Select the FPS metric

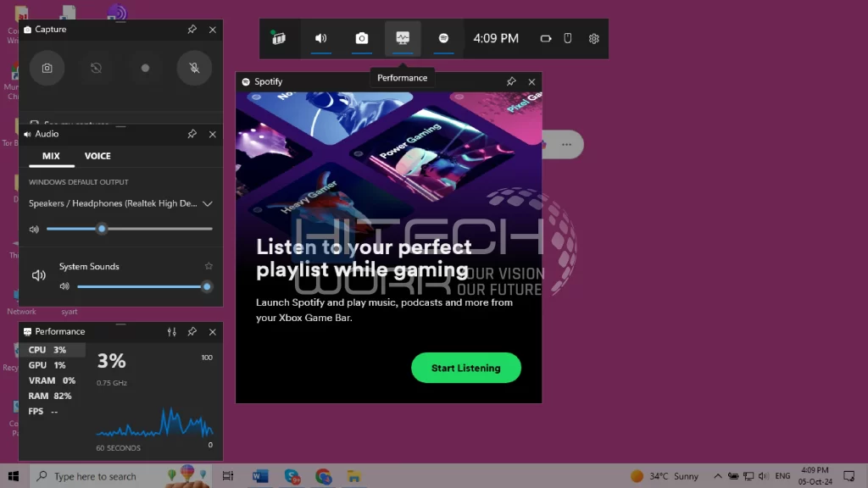[52, 412]
